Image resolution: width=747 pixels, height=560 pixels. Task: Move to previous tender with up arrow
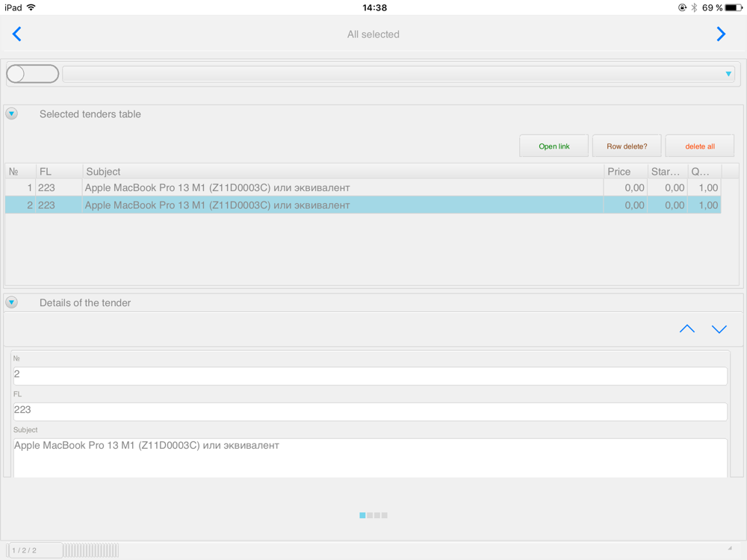click(687, 329)
